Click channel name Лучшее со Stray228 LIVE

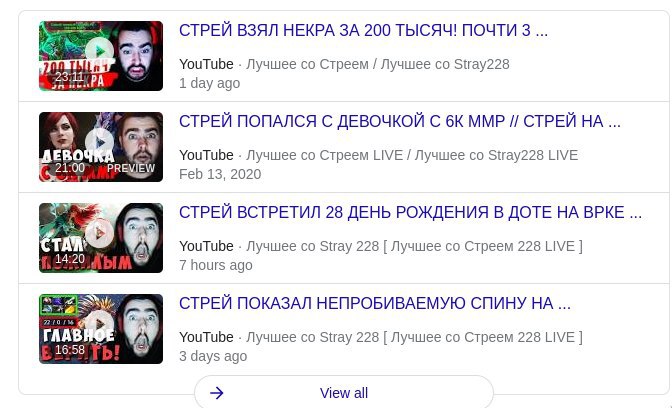(496, 155)
